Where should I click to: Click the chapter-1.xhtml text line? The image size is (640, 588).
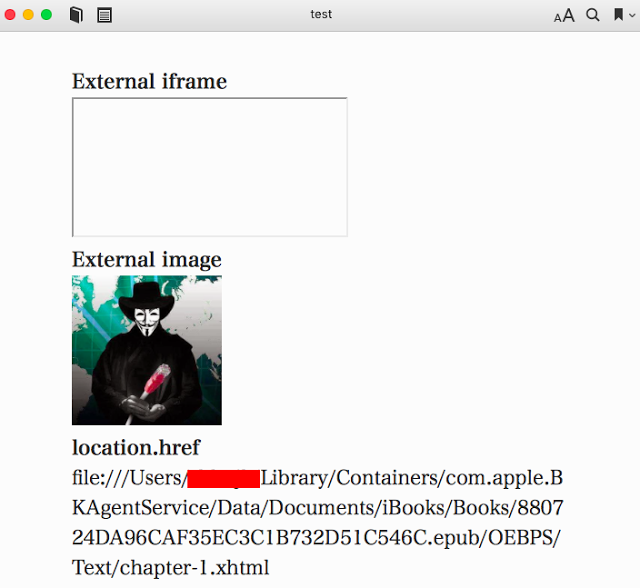pos(171,568)
